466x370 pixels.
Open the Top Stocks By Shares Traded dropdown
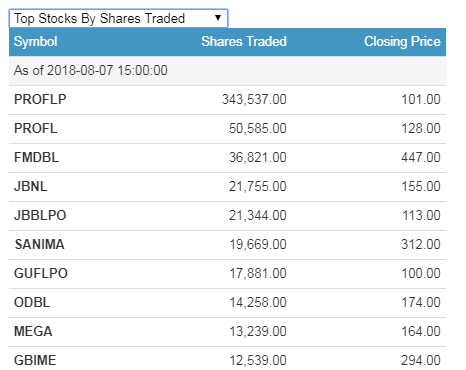[118, 18]
